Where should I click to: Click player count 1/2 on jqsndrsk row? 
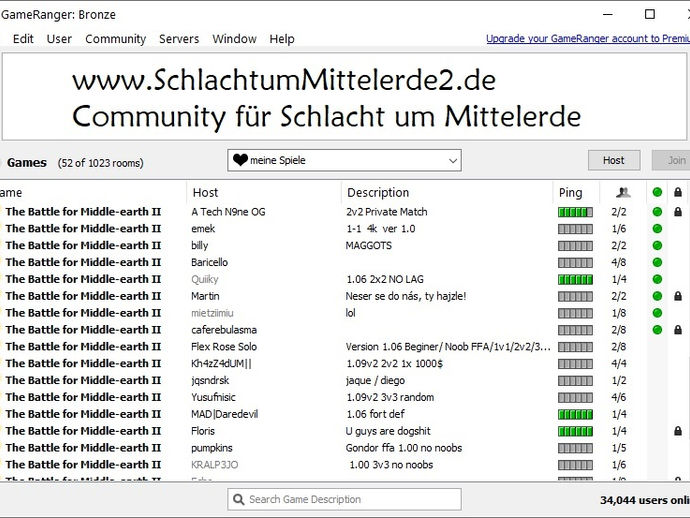tap(619, 380)
